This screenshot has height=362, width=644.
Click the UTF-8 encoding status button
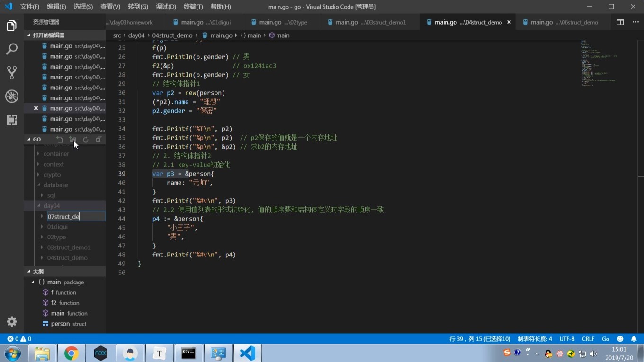point(567,339)
